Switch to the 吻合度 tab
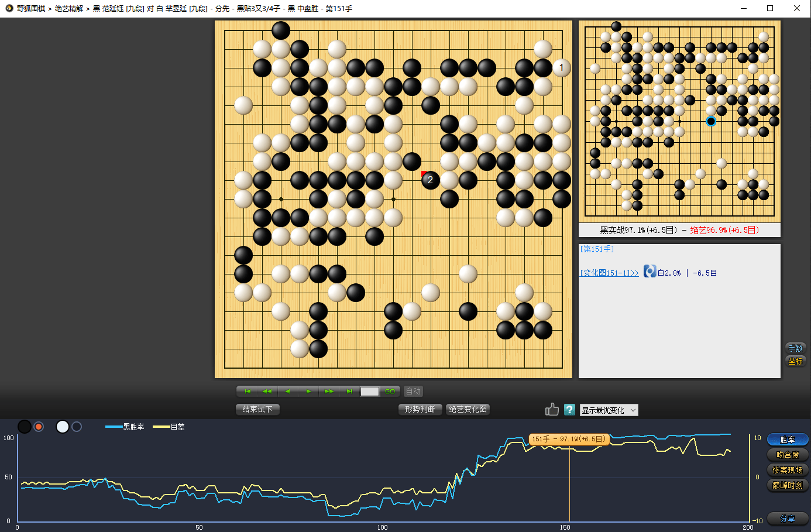This screenshot has width=811, height=532. 788,455
